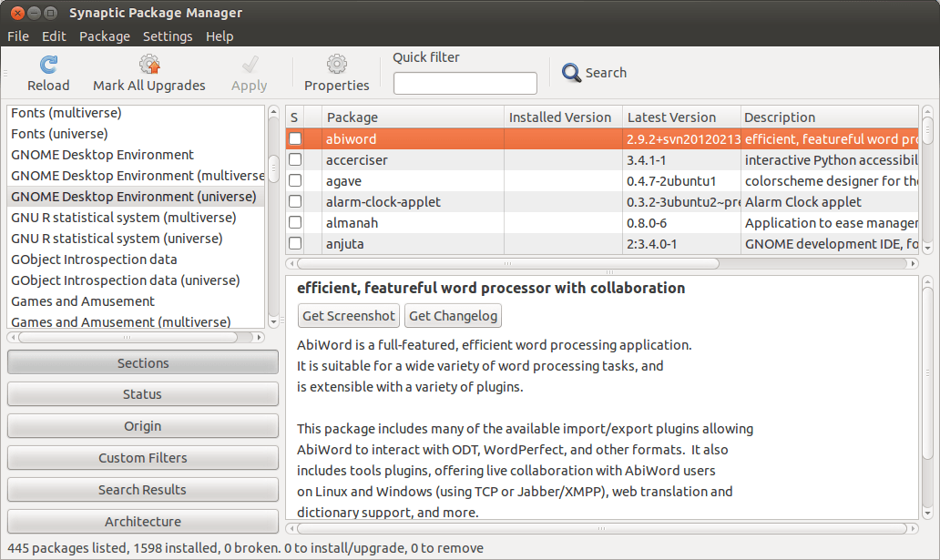
Task: Open package Properties from toolbar
Action: pos(336,73)
